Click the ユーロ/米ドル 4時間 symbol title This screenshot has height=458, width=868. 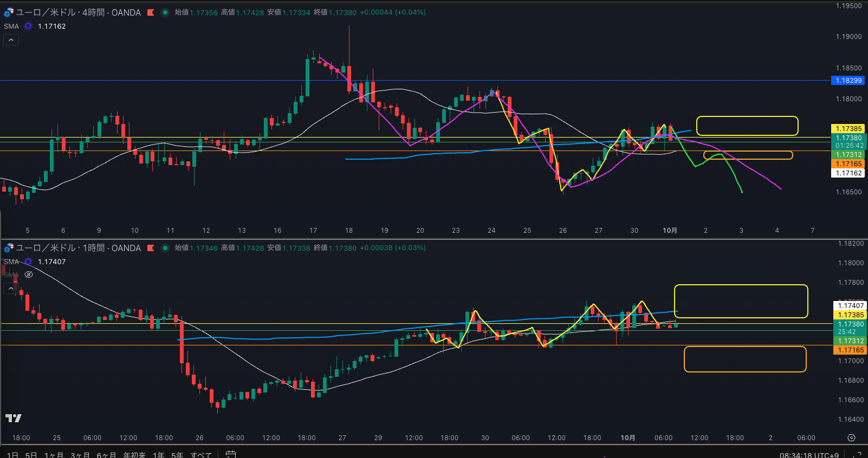[78, 12]
